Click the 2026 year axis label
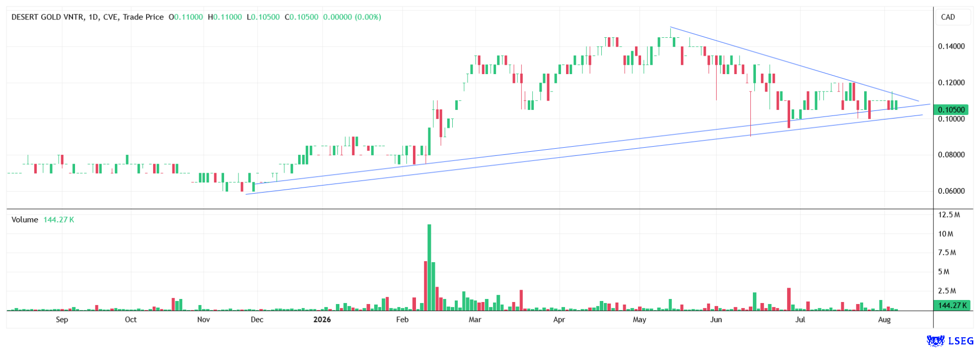980x348 pixels. point(322,319)
